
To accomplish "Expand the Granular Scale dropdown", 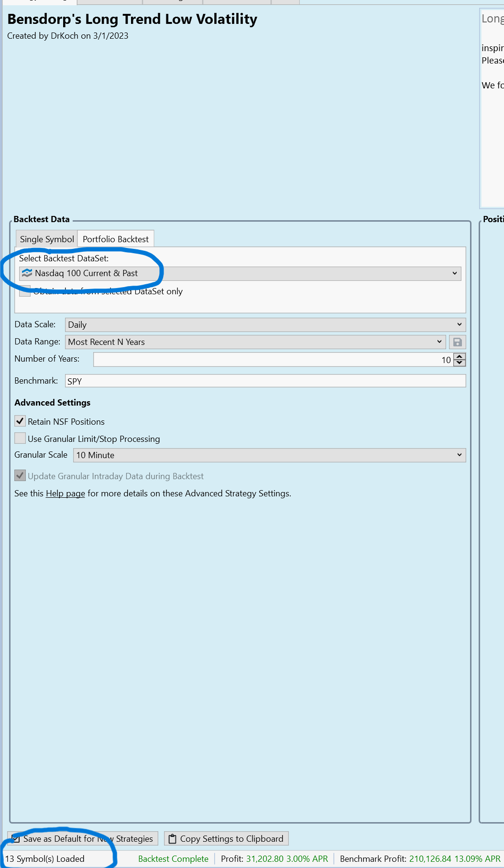I will tap(269, 455).
